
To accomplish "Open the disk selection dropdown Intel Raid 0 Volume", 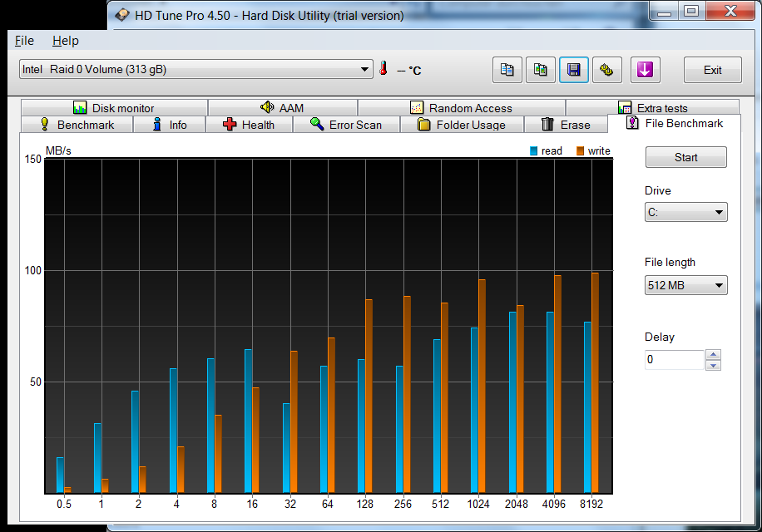I will tap(195, 70).
